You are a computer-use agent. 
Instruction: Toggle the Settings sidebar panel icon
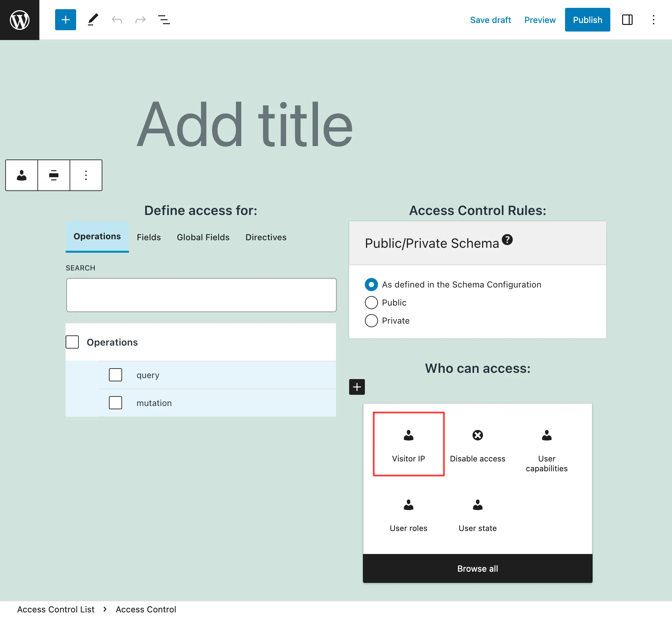tap(627, 20)
